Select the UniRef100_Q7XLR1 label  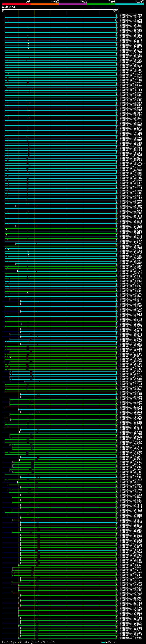tap(131, 352)
